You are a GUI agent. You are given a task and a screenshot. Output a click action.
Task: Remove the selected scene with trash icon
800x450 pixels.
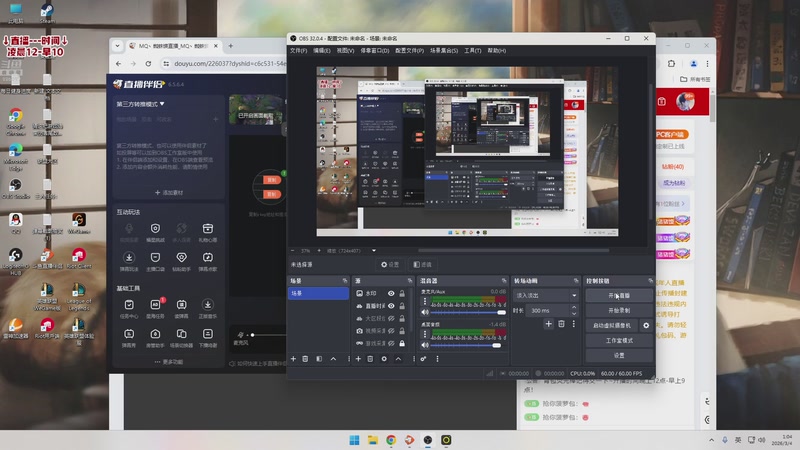pyautogui.click(x=305, y=359)
